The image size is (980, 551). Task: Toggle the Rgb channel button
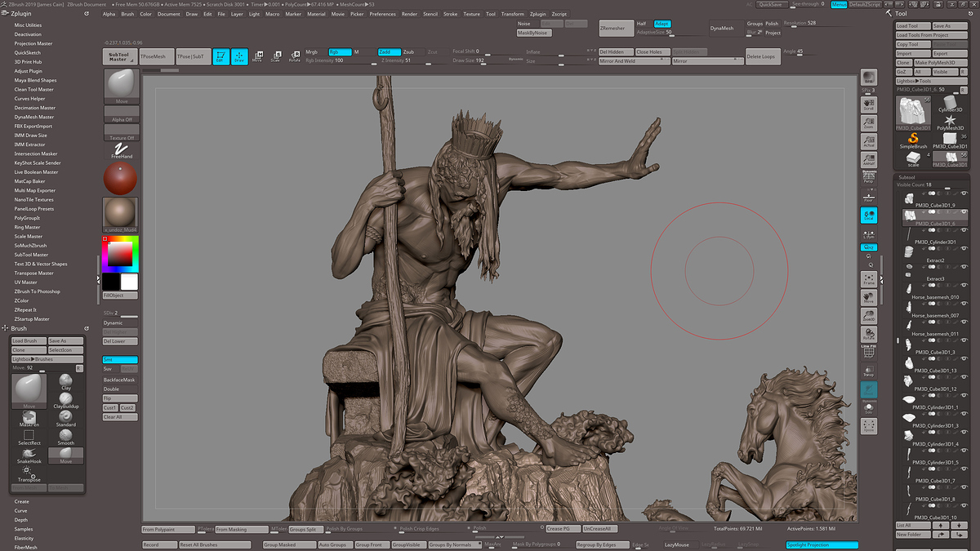pyautogui.click(x=340, y=51)
